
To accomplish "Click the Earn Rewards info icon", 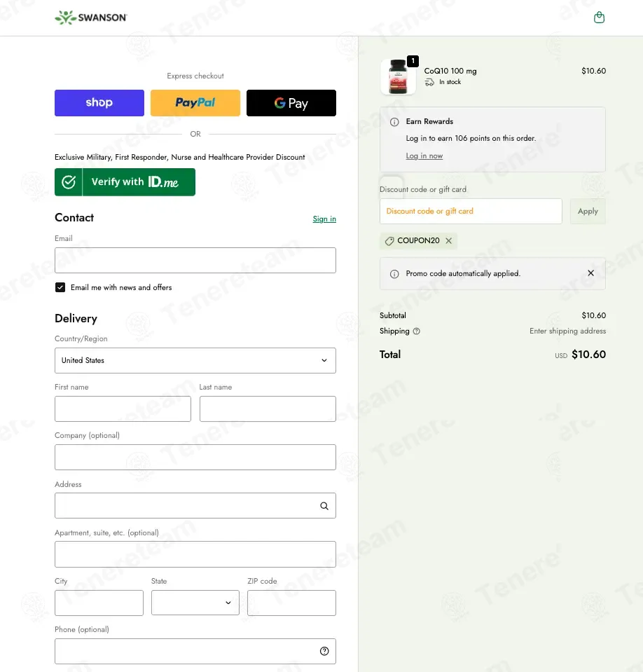I will click(394, 122).
